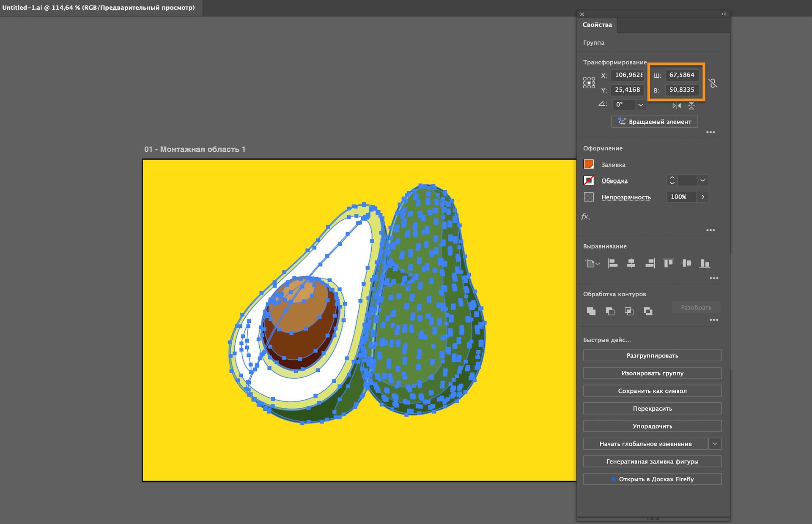812x524 pixels.
Task: Click Сохранить как символ button
Action: pyautogui.click(x=652, y=391)
